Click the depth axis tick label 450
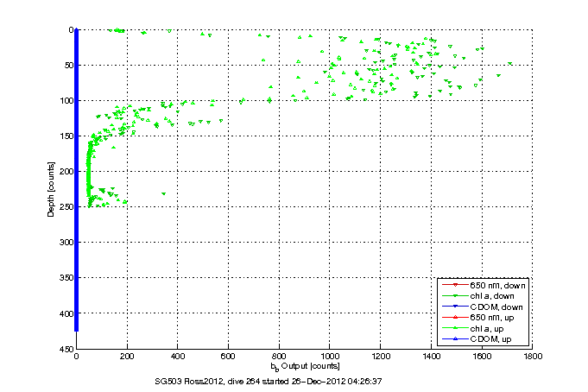588x392 pixels. pos(66,349)
